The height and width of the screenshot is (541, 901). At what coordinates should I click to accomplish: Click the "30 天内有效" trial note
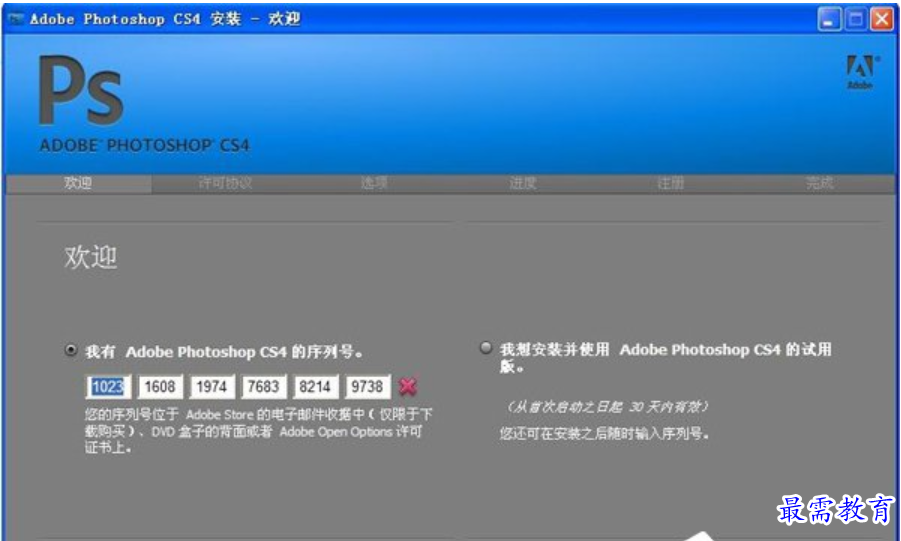[608, 407]
